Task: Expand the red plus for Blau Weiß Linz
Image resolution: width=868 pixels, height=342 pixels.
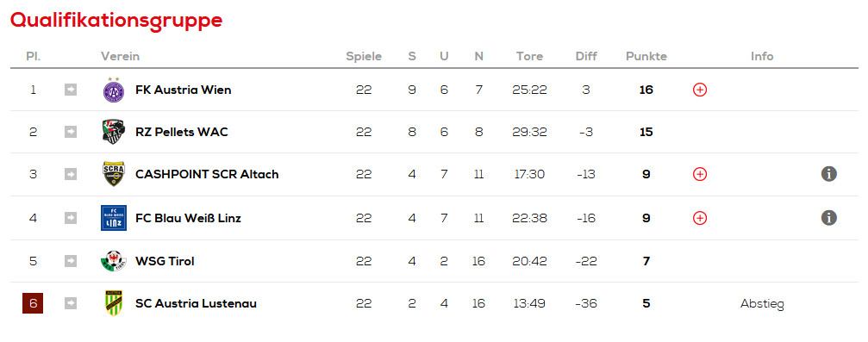Action: coord(700,218)
